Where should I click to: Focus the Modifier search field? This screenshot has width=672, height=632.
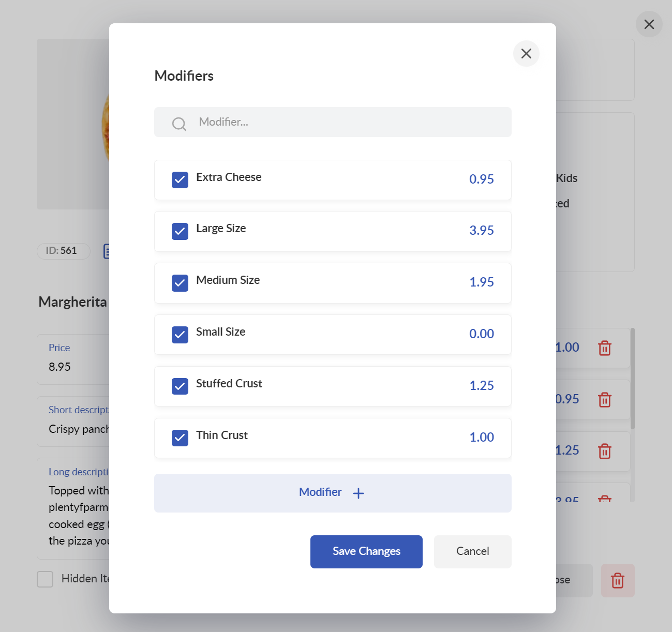pos(333,122)
